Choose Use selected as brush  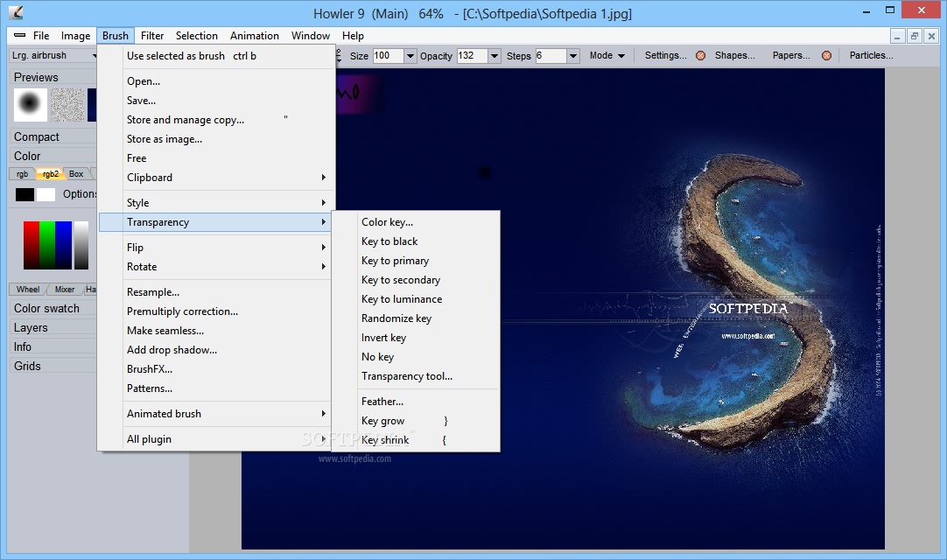(x=216, y=56)
